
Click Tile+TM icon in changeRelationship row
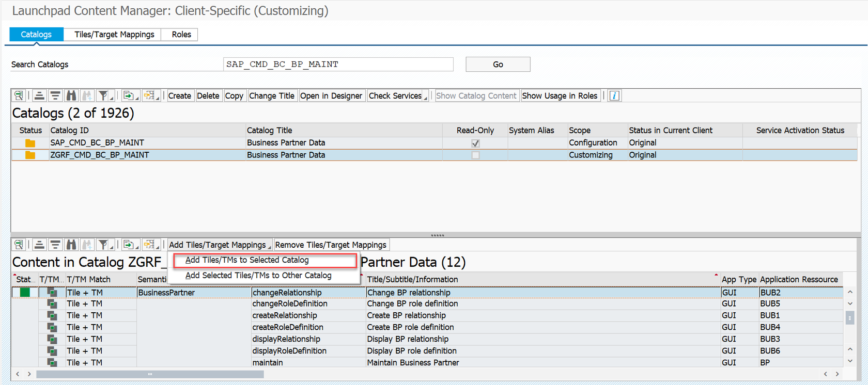pos(52,292)
